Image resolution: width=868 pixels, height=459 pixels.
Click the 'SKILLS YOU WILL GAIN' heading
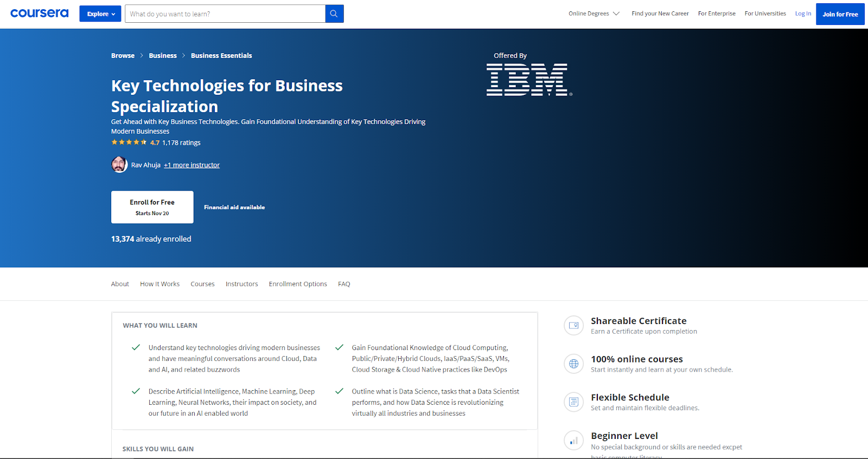pos(158,449)
